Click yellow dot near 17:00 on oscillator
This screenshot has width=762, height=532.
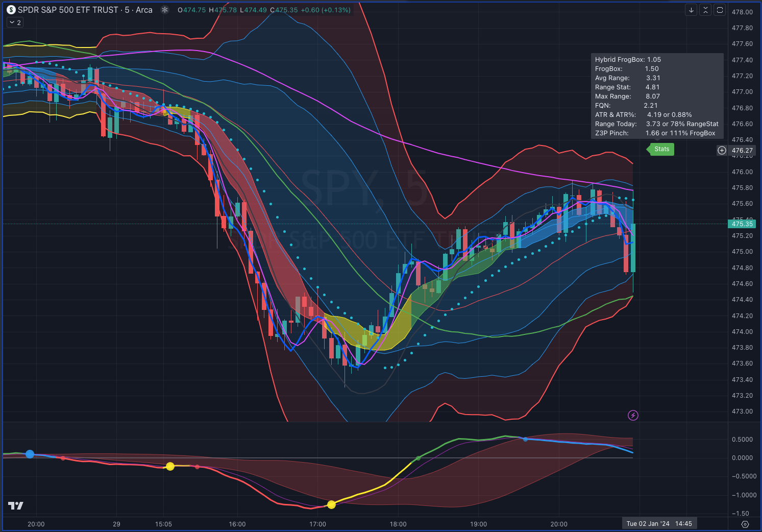point(331,504)
